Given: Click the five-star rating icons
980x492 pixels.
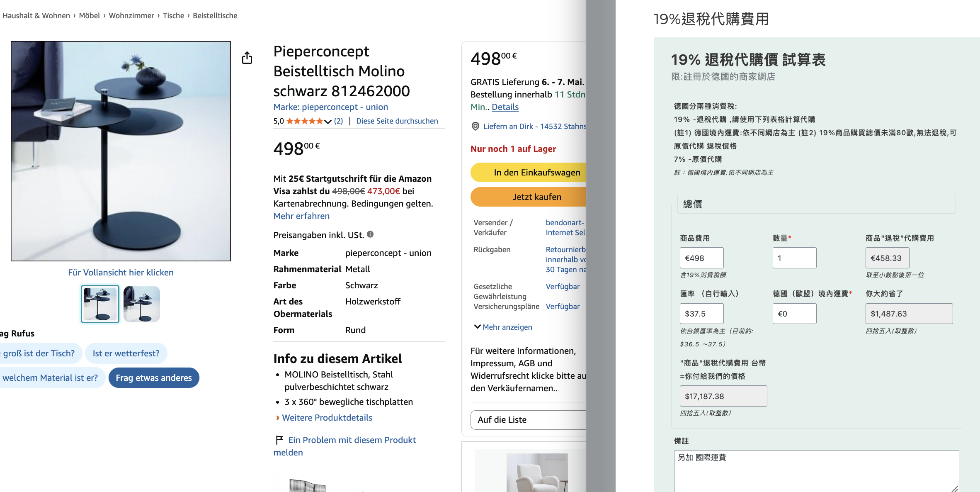Looking at the screenshot, I should [304, 121].
